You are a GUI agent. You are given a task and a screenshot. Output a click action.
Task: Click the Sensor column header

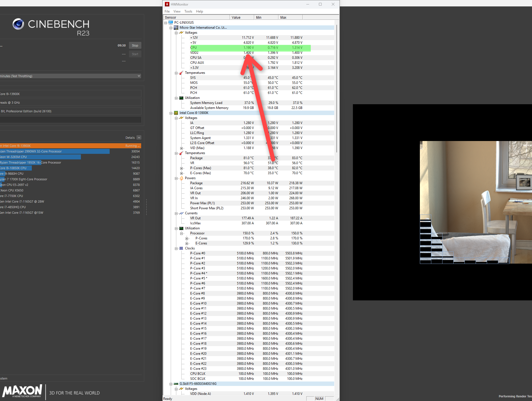pyautogui.click(x=196, y=17)
